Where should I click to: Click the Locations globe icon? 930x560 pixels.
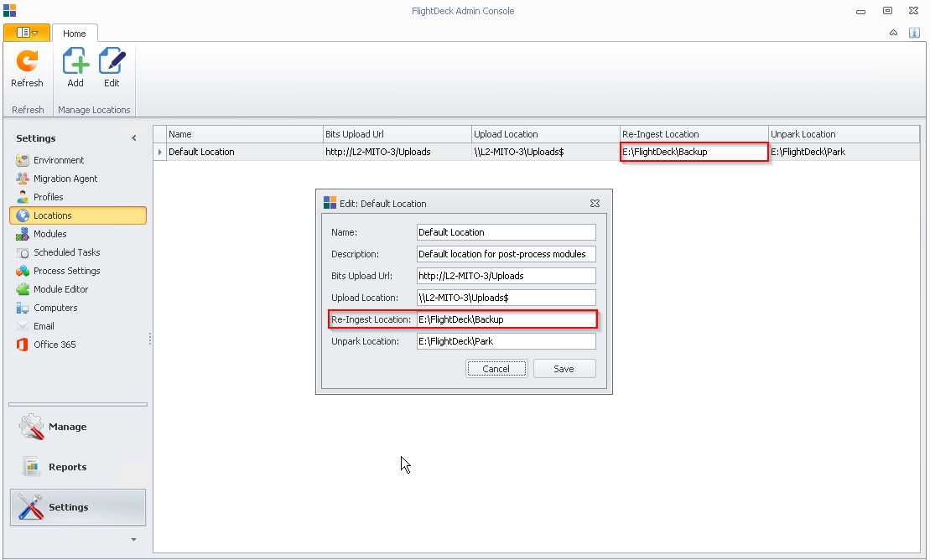(x=23, y=215)
